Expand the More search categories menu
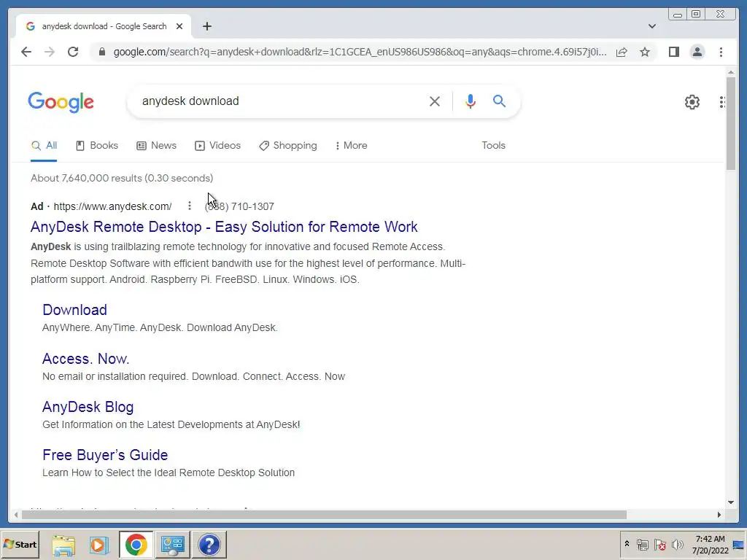This screenshot has height=560, width=747. click(x=351, y=146)
